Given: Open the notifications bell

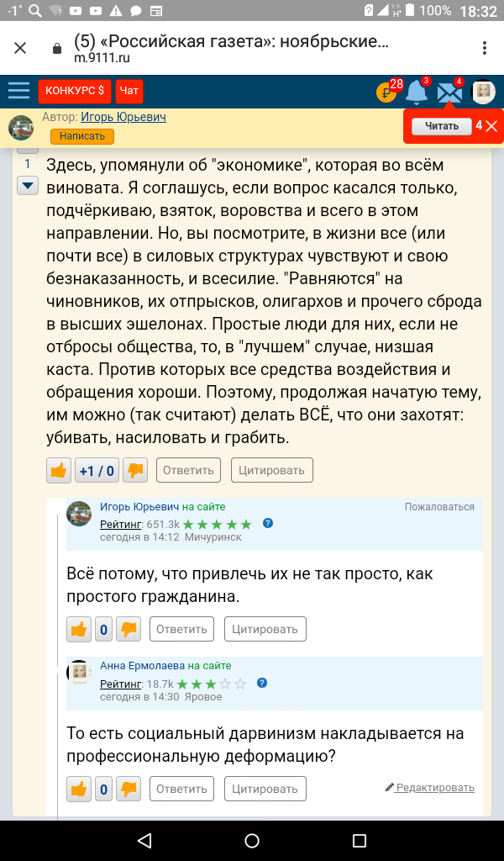Looking at the screenshot, I should pyautogui.click(x=416, y=92).
